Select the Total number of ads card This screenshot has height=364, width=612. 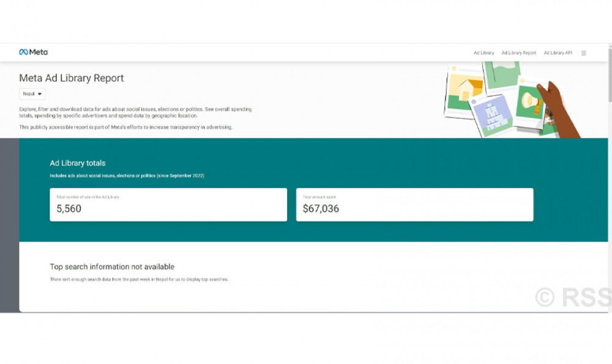(168, 204)
